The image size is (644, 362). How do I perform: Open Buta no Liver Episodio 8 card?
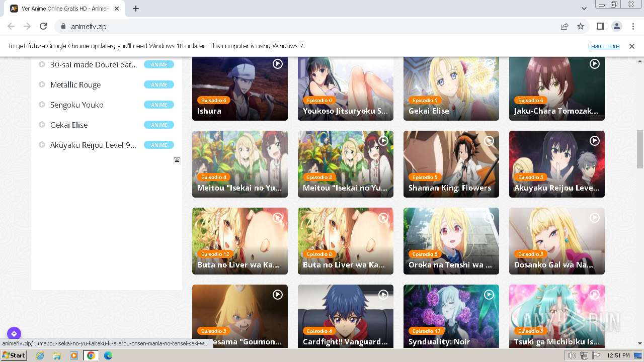(x=346, y=241)
